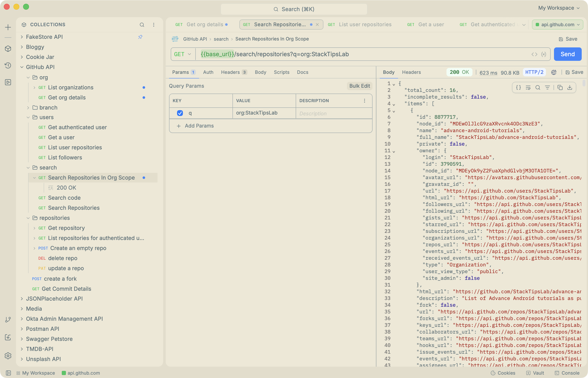Viewport: 588px width, 378px height.
Task: Open the GET method dropdown
Action: (x=182, y=54)
